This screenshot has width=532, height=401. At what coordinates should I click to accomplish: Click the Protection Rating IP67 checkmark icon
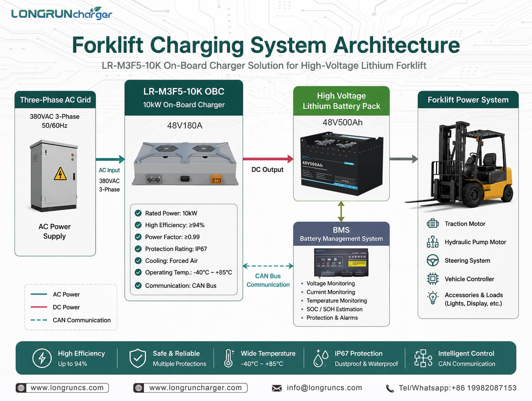(x=138, y=249)
